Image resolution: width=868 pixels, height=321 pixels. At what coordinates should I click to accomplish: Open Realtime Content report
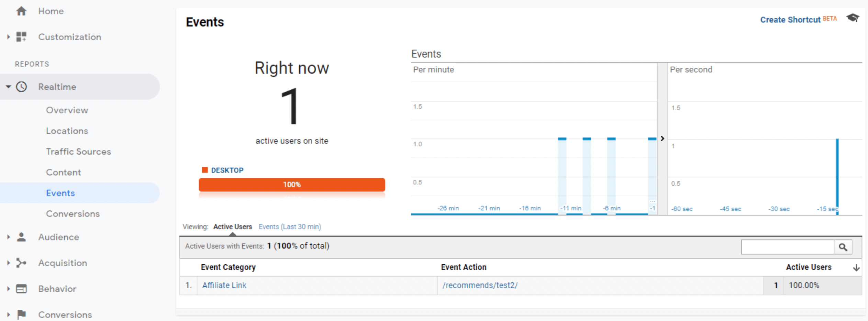[64, 172]
